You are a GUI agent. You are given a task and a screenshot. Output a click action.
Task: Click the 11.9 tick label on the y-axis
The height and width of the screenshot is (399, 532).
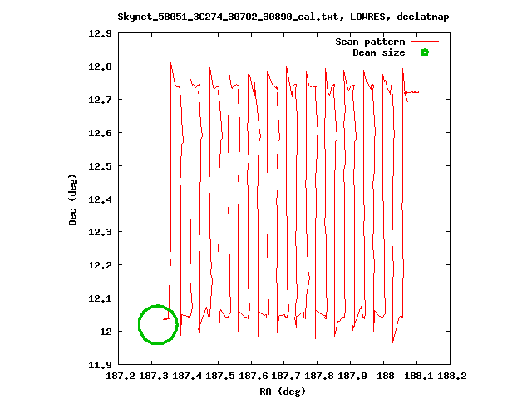[x=100, y=365]
